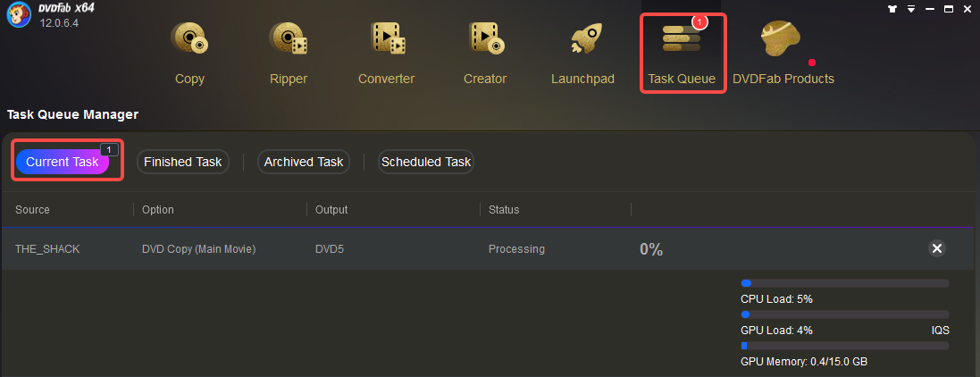Expand the title bar dropdown menu arrow
The height and width of the screenshot is (377, 980).
click(x=911, y=9)
